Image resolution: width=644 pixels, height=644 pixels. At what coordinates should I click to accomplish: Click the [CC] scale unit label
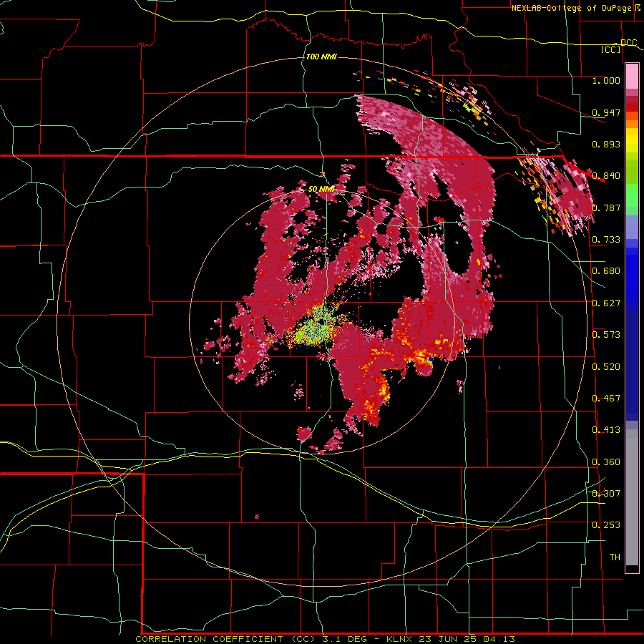(x=611, y=49)
